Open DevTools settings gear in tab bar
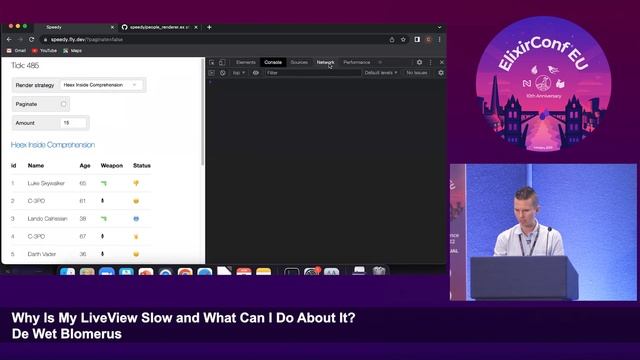640x360 pixels. click(x=419, y=62)
